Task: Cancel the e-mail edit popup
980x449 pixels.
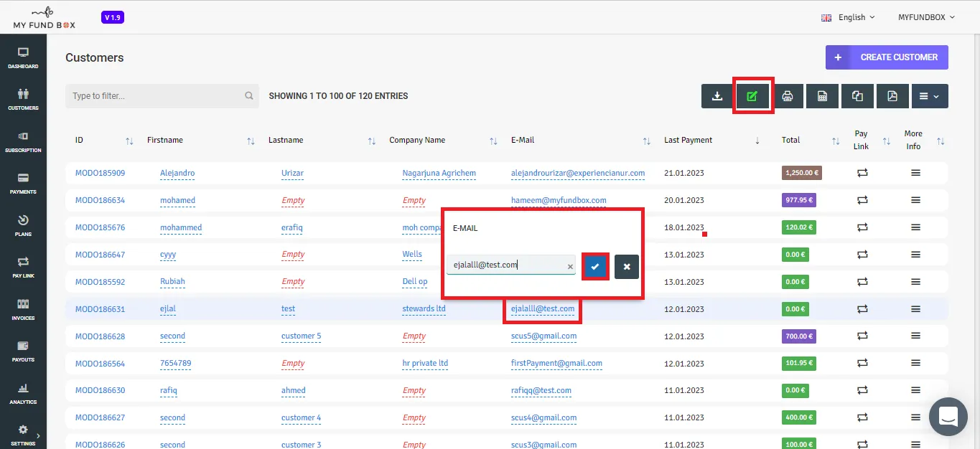Action: tap(627, 266)
